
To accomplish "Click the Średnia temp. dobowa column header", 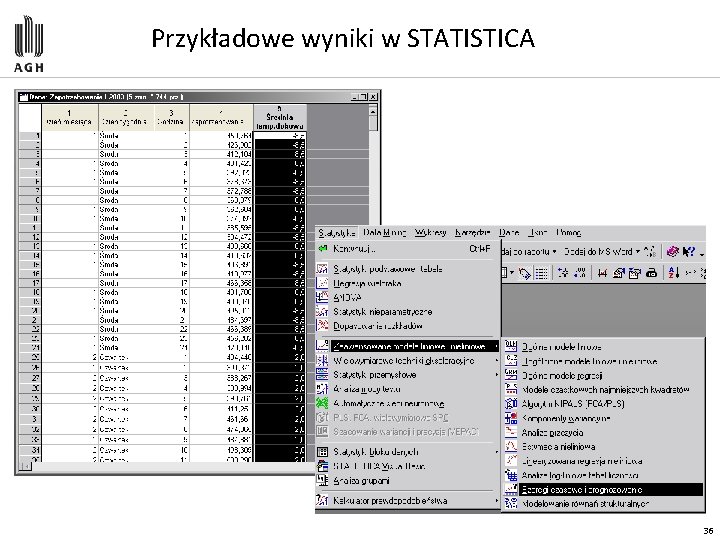I will tap(280, 118).
